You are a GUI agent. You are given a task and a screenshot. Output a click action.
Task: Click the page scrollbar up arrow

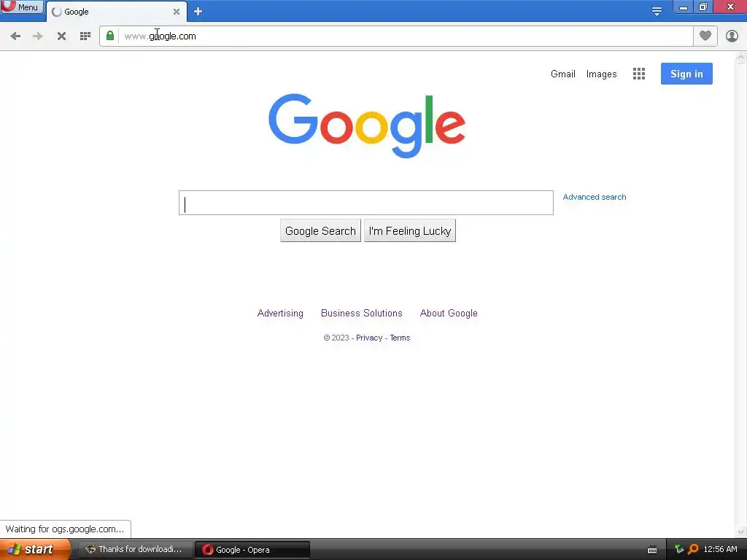tap(741, 58)
